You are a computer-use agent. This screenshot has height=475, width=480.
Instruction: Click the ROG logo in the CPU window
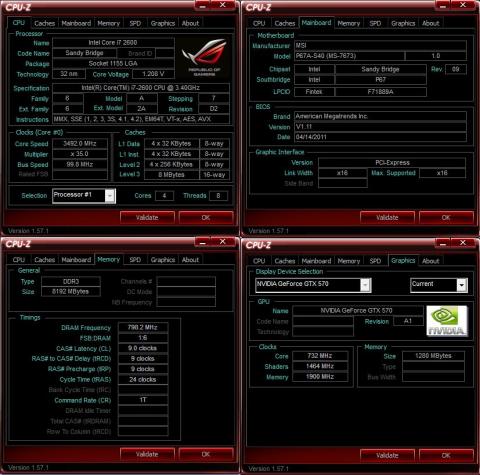pos(204,57)
